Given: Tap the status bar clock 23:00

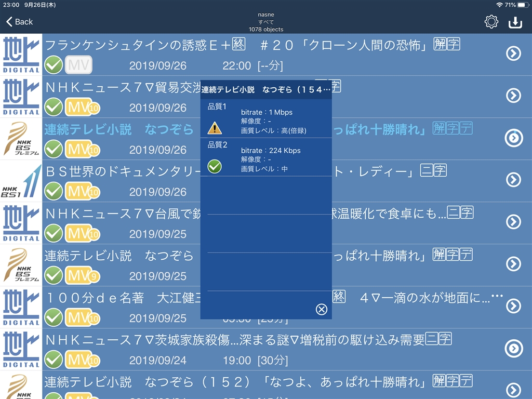Looking at the screenshot, I should pos(11,5).
